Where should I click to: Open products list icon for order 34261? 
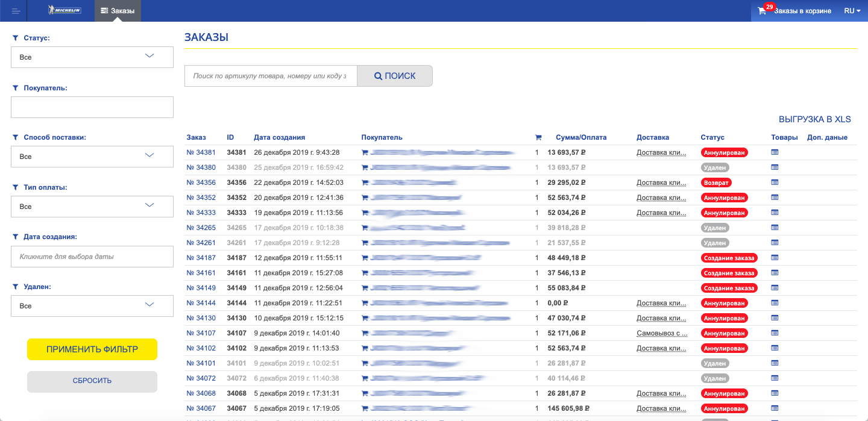[x=775, y=243]
